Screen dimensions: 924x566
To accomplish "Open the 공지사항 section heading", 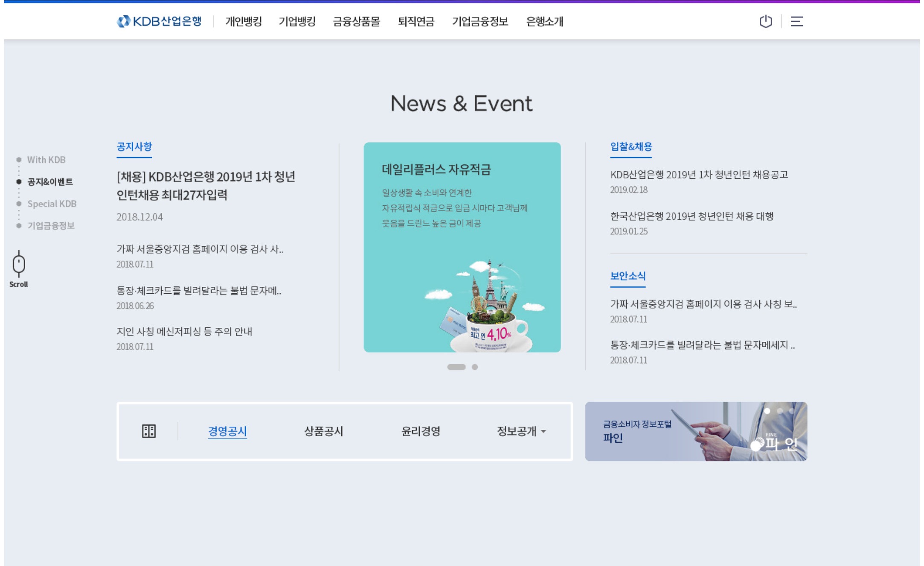I will click(134, 147).
